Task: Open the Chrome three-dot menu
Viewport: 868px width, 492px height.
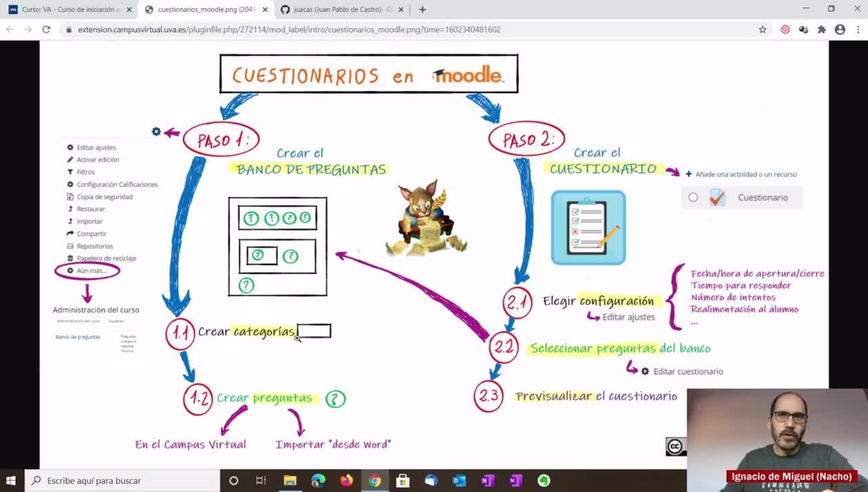Action: (859, 30)
